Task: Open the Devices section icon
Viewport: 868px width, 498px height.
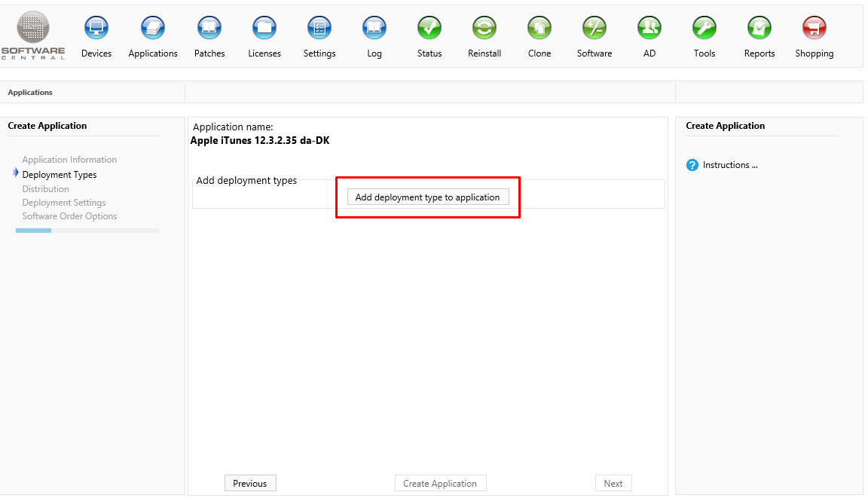Action: 96,29
